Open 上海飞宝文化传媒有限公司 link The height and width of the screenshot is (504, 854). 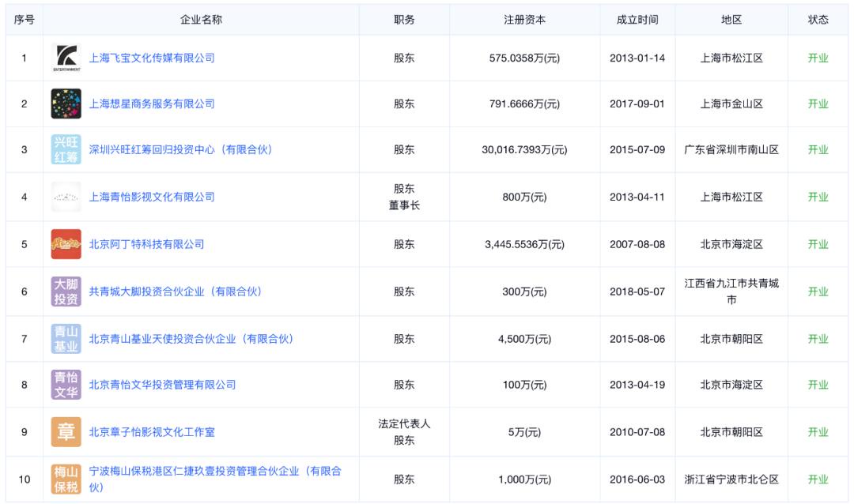pos(152,58)
